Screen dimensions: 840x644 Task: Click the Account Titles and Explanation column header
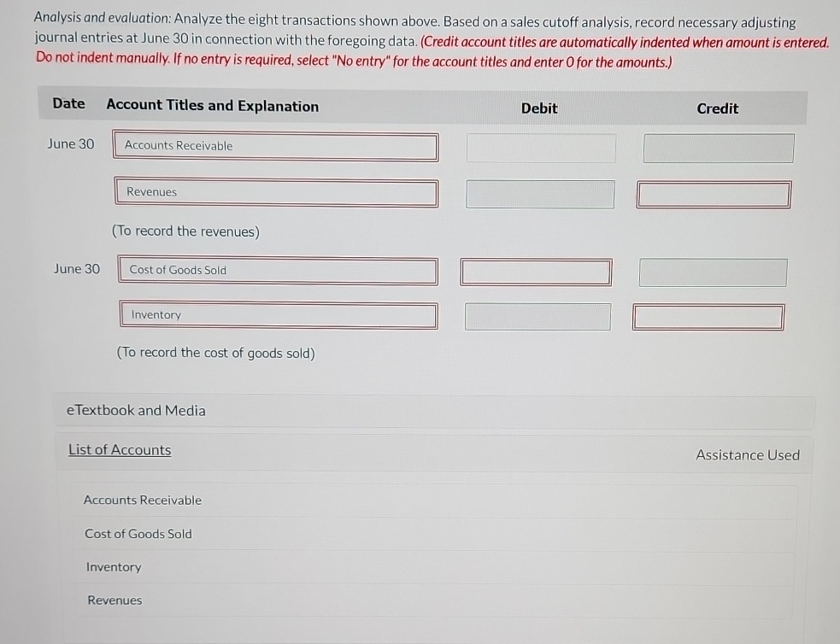pyautogui.click(x=212, y=106)
